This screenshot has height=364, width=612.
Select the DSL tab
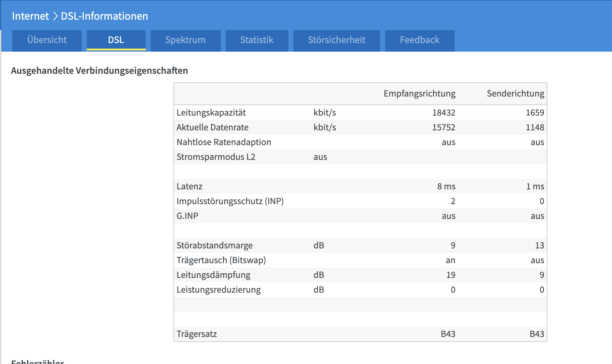pos(116,40)
